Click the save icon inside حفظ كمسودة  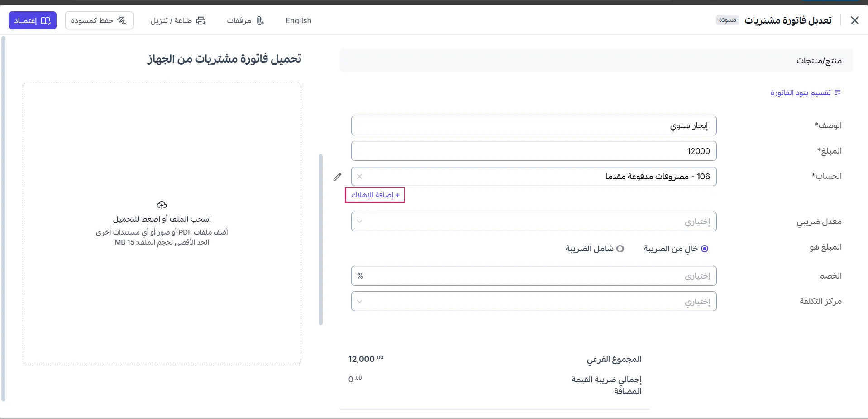121,20
